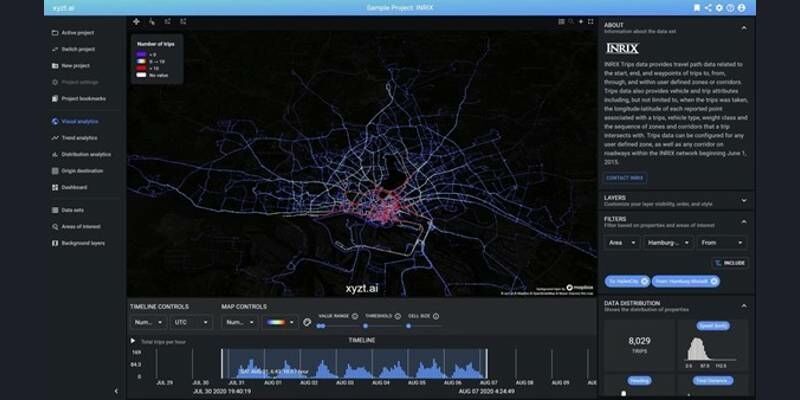
Task: Adjust the THRESHOLD slider handle
Action: (365, 326)
